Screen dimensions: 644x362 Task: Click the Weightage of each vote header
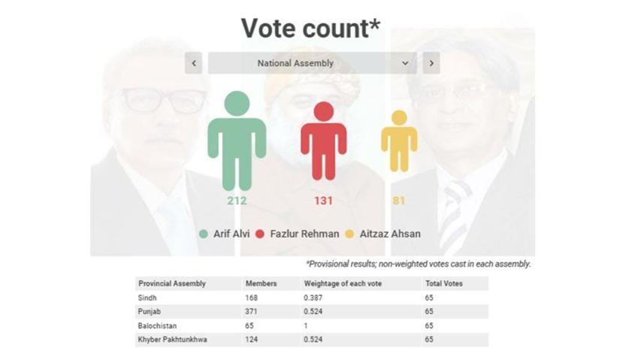(339, 283)
